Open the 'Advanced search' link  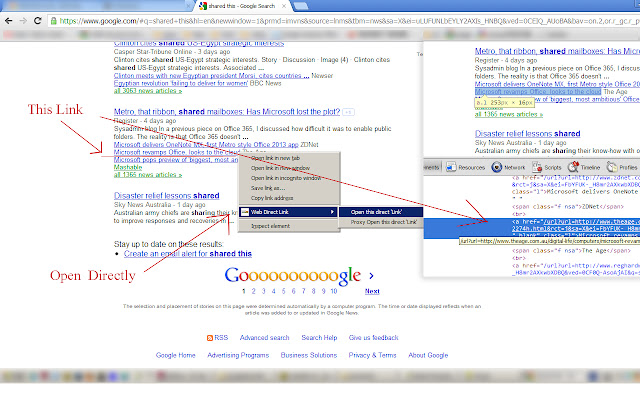point(264,338)
